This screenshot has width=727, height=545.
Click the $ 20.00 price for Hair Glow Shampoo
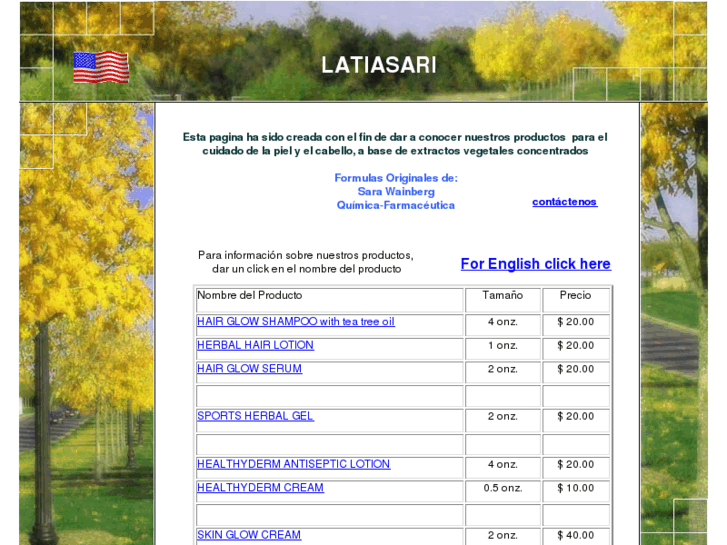point(575,322)
